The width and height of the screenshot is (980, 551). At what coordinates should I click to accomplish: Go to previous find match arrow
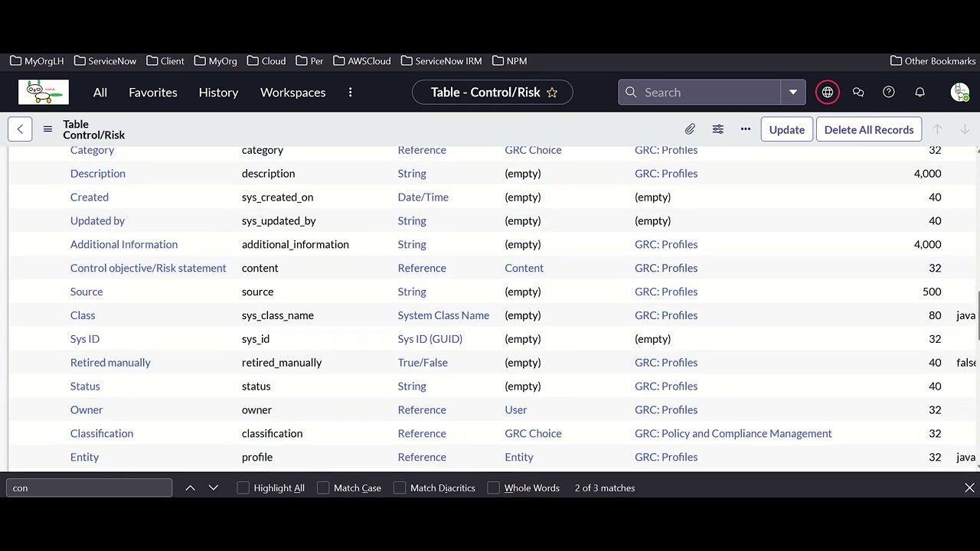pyautogui.click(x=190, y=487)
